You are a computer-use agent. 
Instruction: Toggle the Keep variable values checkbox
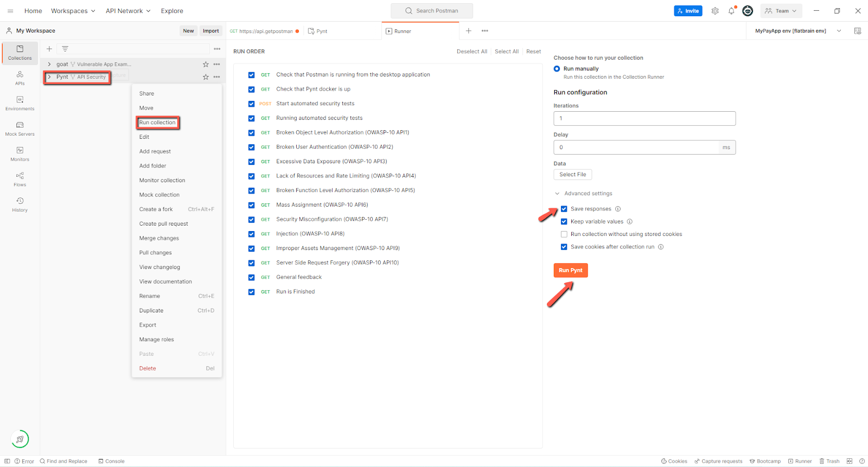[x=564, y=221]
